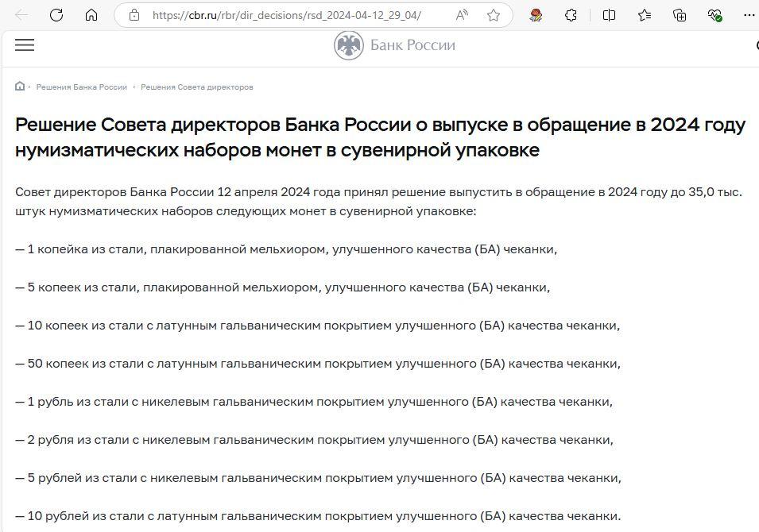Open Collections icon in toolbar
Screen dimensions: 759x532
(680, 15)
